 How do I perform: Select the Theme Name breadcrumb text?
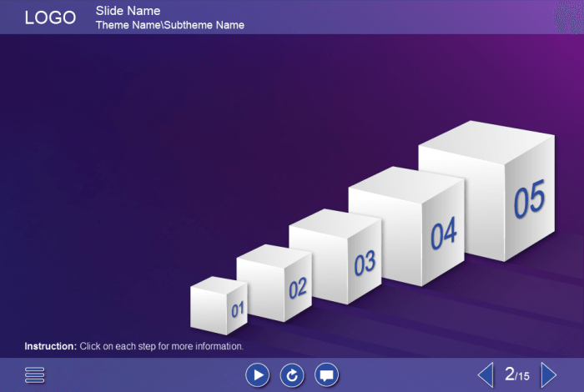coord(128,25)
